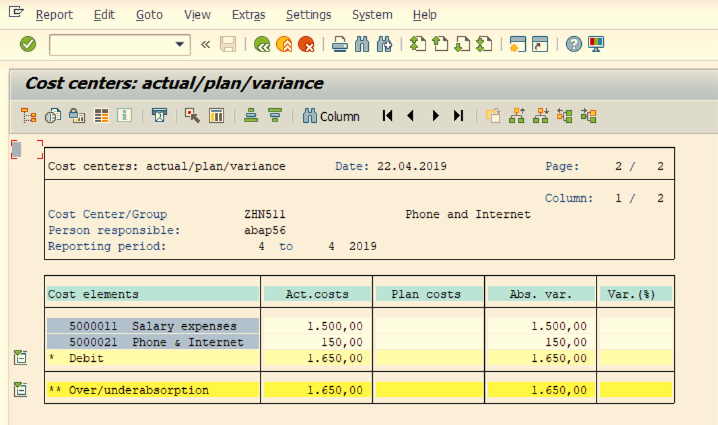Click the hierarchy icon with down arrow
The width and height of the screenshot is (718, 425).
(541, 116)
